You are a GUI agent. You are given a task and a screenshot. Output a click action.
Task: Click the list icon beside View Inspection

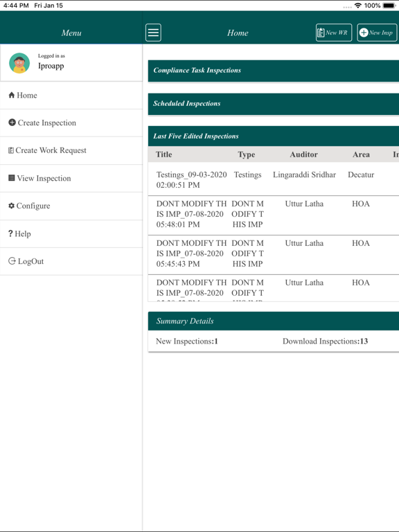point(12,178)
